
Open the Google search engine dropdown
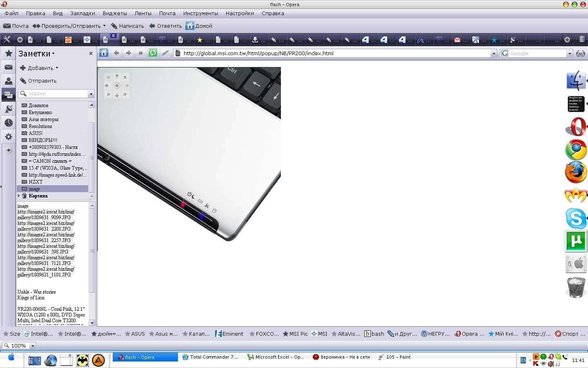click(570, 53)
